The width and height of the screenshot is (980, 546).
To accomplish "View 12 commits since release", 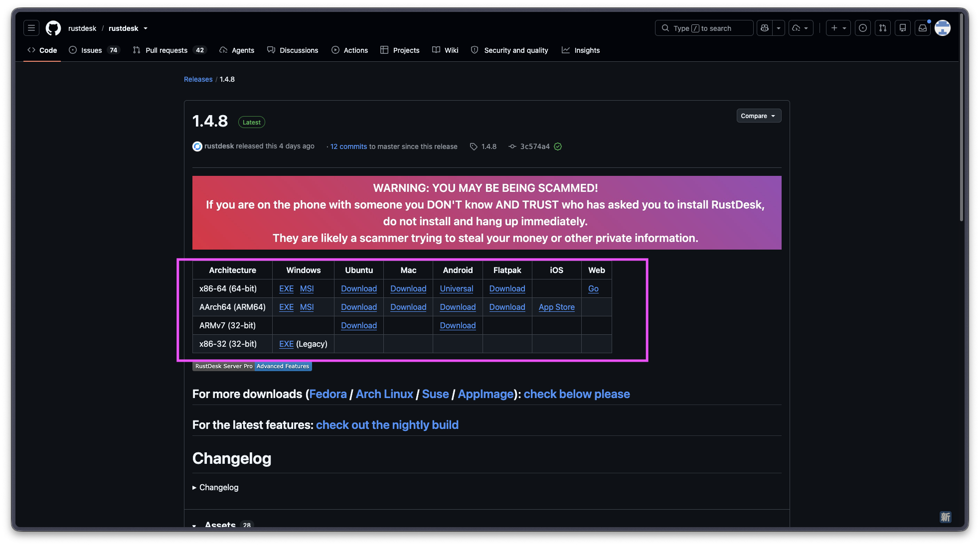I will pos(348,146).
